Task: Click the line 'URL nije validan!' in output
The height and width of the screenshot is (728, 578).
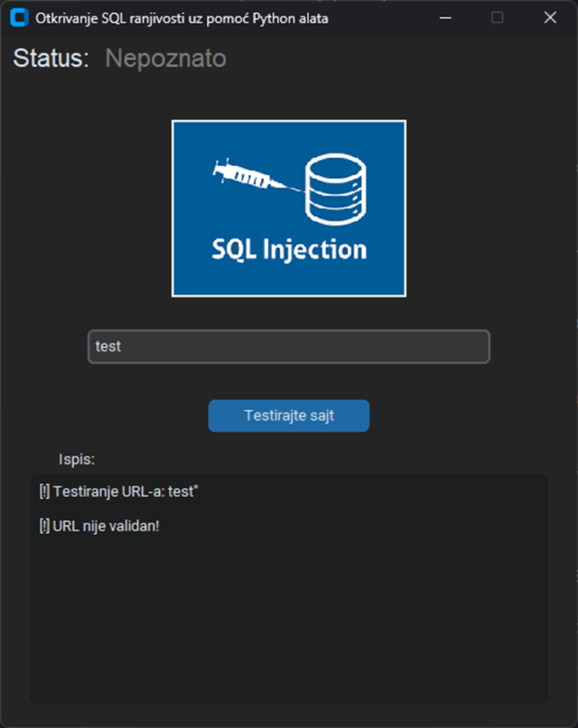Action: [x=101, y=526]
